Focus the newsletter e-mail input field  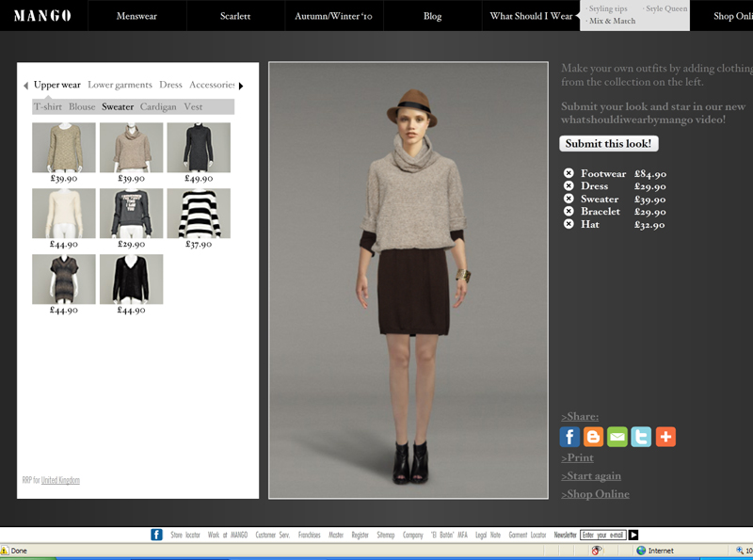[x=603, y=535]
